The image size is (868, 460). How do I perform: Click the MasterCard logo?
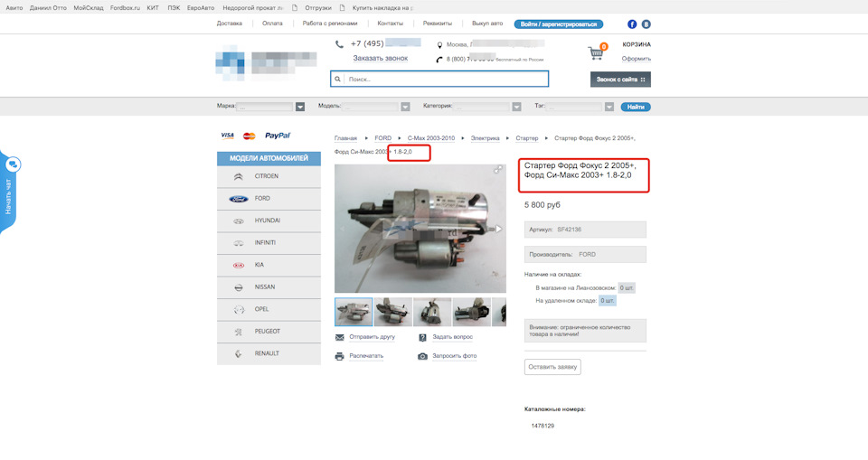click(x=250, y=136)
